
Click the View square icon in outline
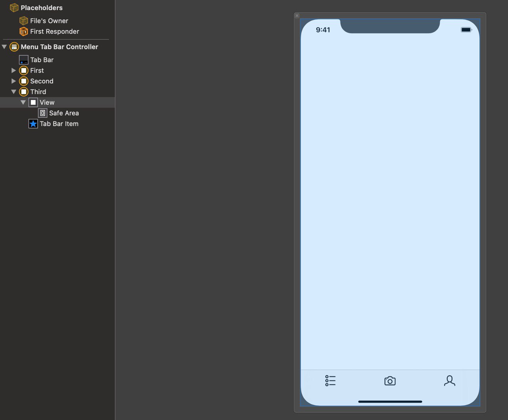[33, 102]
